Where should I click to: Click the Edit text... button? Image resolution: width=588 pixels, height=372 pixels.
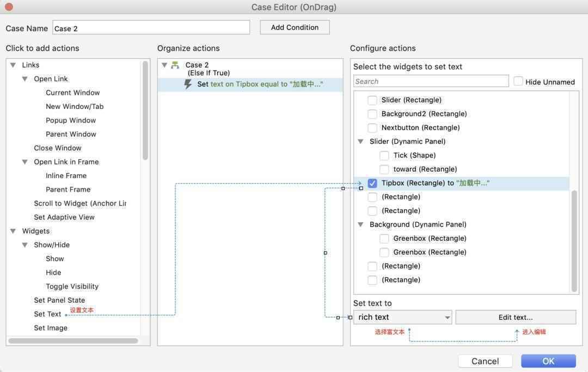(x=516, y=317)
